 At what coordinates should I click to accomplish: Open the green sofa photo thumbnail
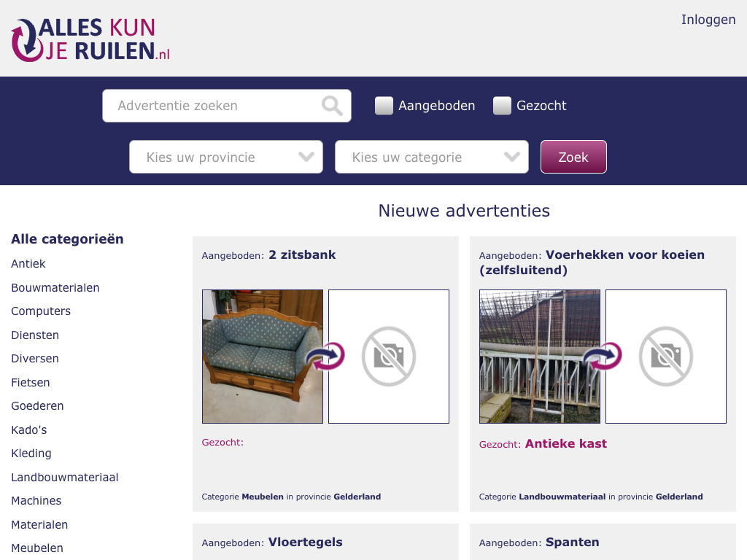point(262,357)
